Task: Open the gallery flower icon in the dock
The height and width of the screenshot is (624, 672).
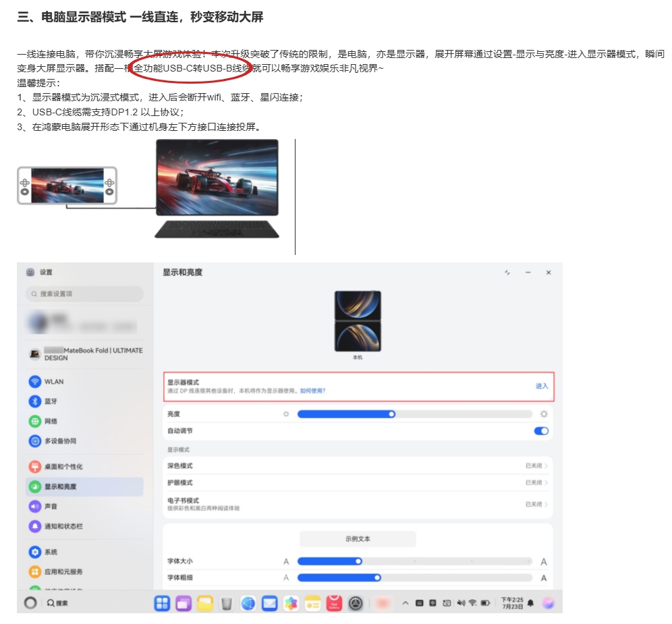Action: (x=291, y=603)
